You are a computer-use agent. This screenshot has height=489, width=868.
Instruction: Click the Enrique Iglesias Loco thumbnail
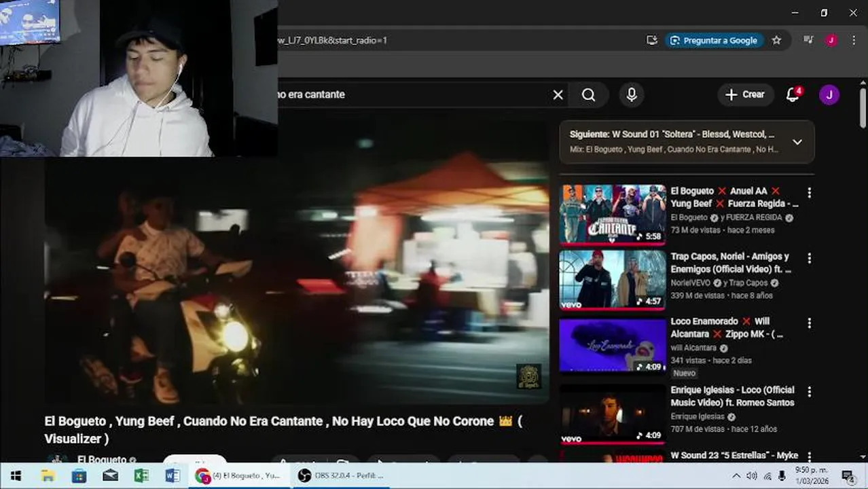(x=613, y=414)
